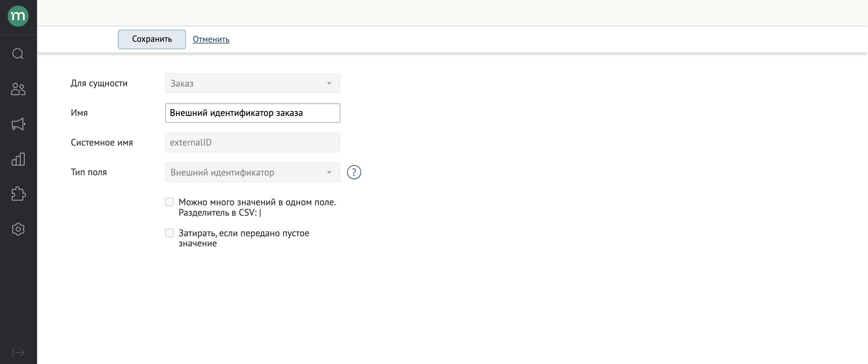Click the green Mindbox logo
Viewport: 868px width, 364px height.
[18, 16]
